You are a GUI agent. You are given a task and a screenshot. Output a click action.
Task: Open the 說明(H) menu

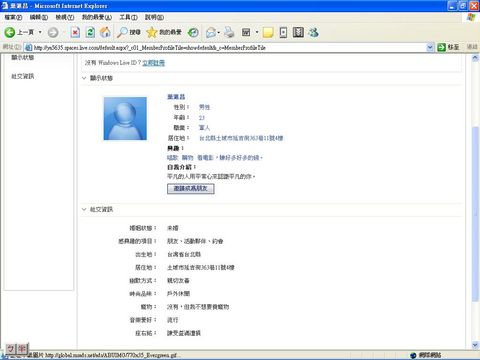(154, 17)
